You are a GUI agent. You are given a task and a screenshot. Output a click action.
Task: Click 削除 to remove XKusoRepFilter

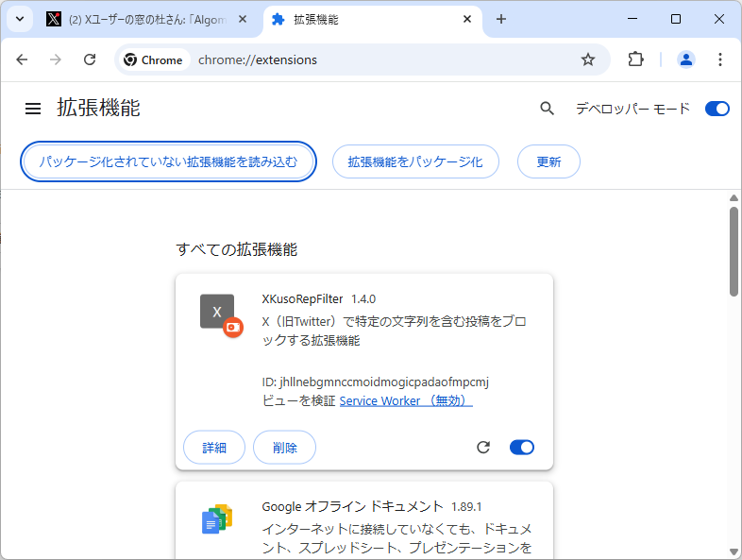284,448
